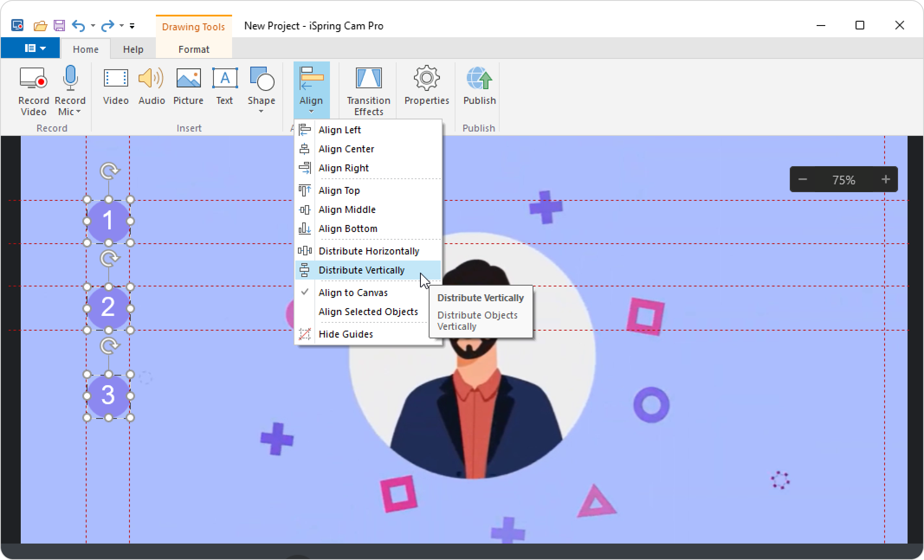The image size is (924, 560).
Task: Hide Guides from the Align menu
Action: (346, 334)
